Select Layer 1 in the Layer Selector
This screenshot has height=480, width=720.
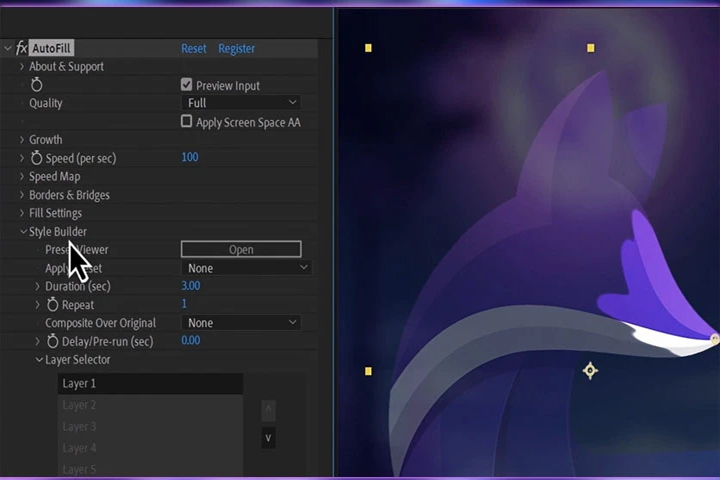(x=150, y=383)
